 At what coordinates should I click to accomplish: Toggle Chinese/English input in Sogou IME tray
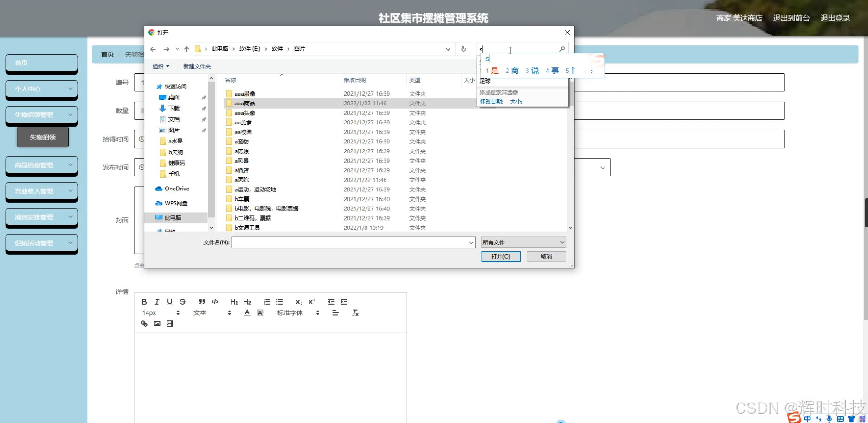click(808, 419)
